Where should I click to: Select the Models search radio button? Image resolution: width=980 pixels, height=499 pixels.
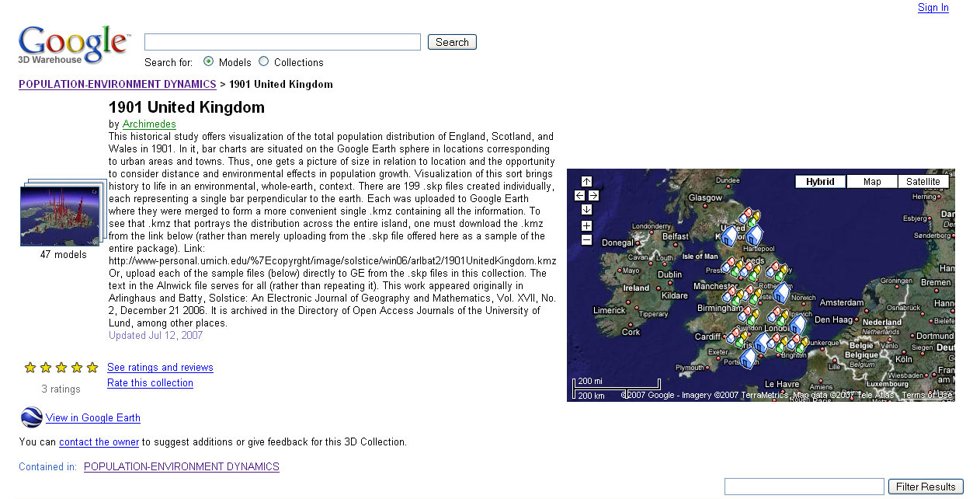tap(208, 61)
